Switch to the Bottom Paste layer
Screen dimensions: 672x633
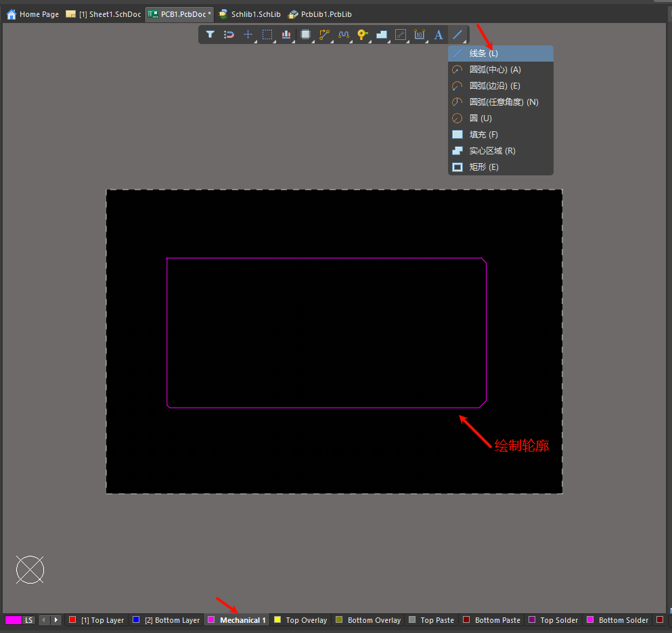pyautogui.click(x=491, y=620)
